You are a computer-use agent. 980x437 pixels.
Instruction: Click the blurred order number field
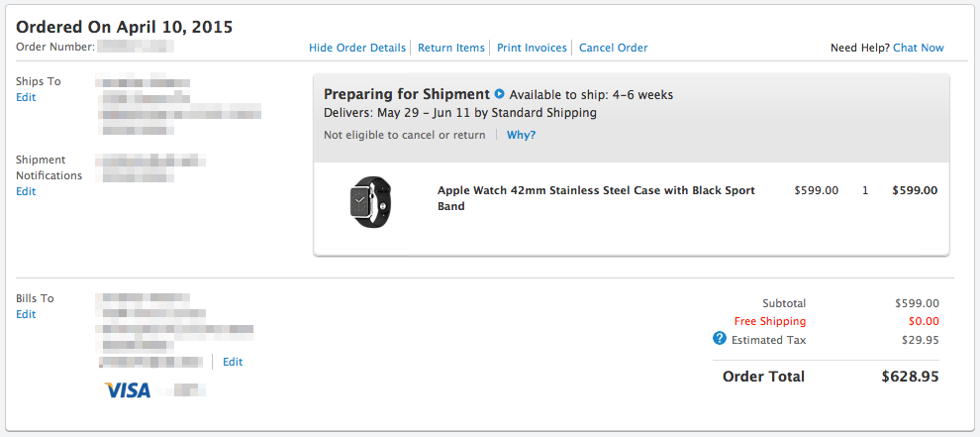(x=137, y=47)
